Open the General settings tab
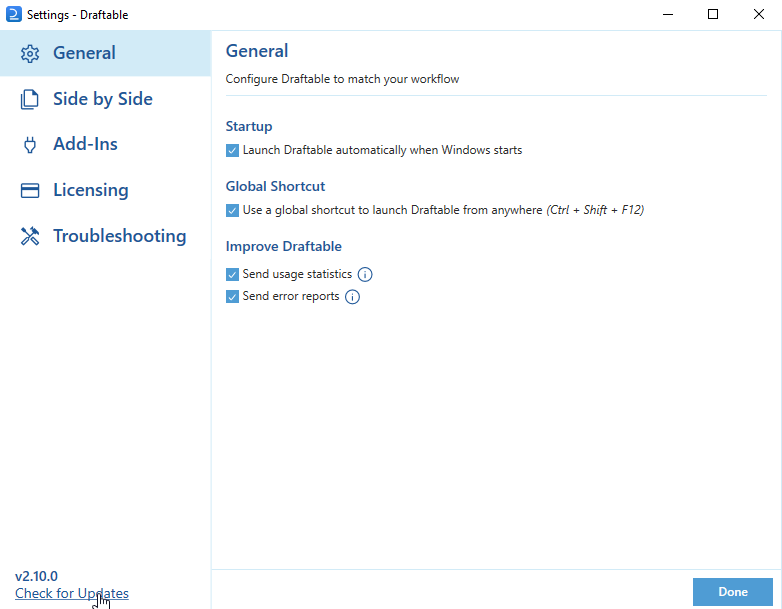This screenshot has height=609, width=782. (105, 53)
